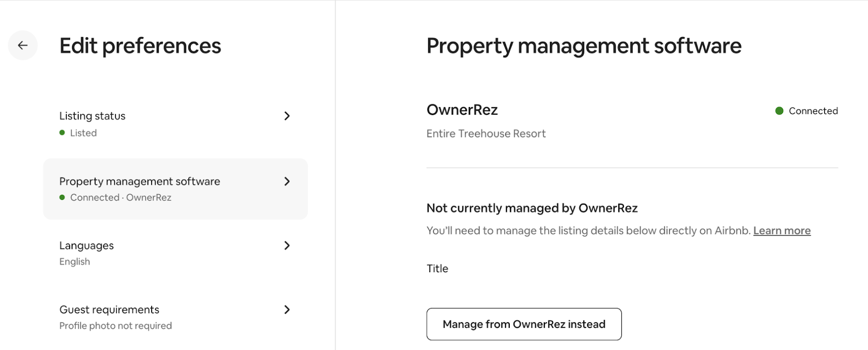
Task: Click green dot beside Connected · OwnerRez
Action: (62, 197)
